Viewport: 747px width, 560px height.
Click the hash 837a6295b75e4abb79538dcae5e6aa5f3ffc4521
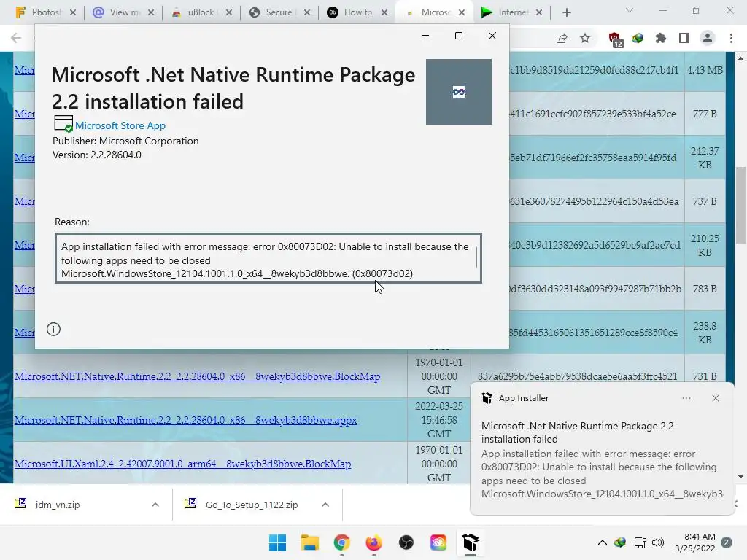(577, 376)
